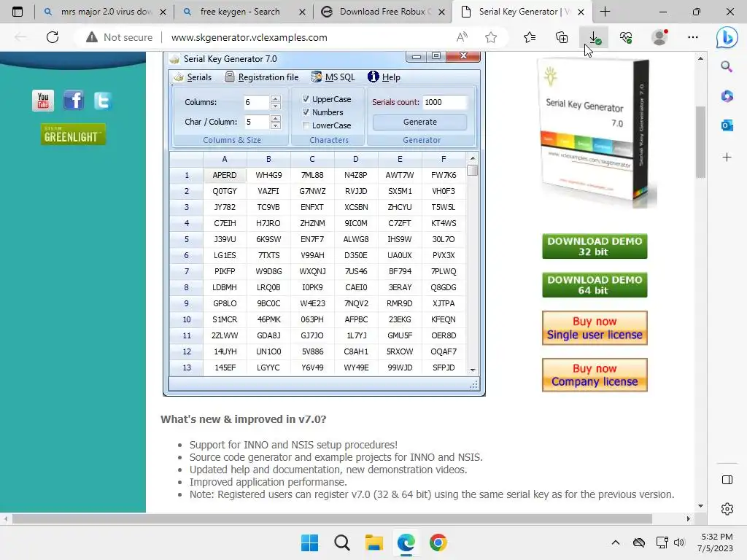Viewport: 747px width, 560px height.
Task: Open File Explorer from the taskbar
Action: pyautogui.click(x=374, y=542)
